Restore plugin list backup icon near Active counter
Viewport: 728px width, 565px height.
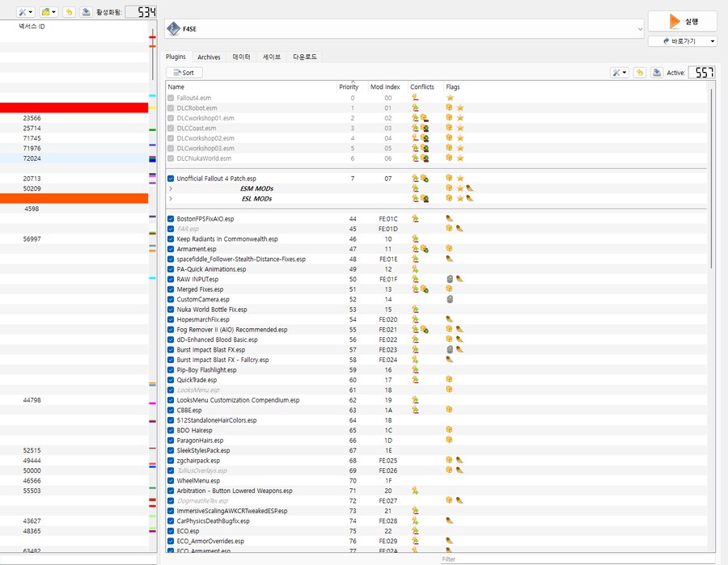[640, 73]
